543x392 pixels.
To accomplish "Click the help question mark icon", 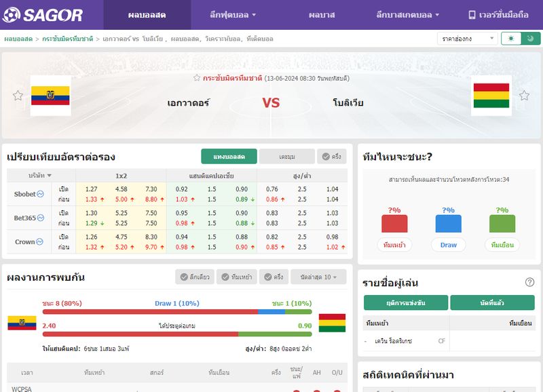I will [x=529, y=282].
